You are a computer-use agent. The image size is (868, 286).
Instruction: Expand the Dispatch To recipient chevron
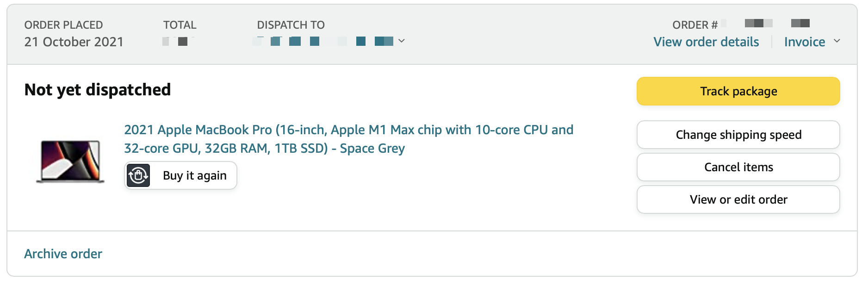[x=402, y=41]
